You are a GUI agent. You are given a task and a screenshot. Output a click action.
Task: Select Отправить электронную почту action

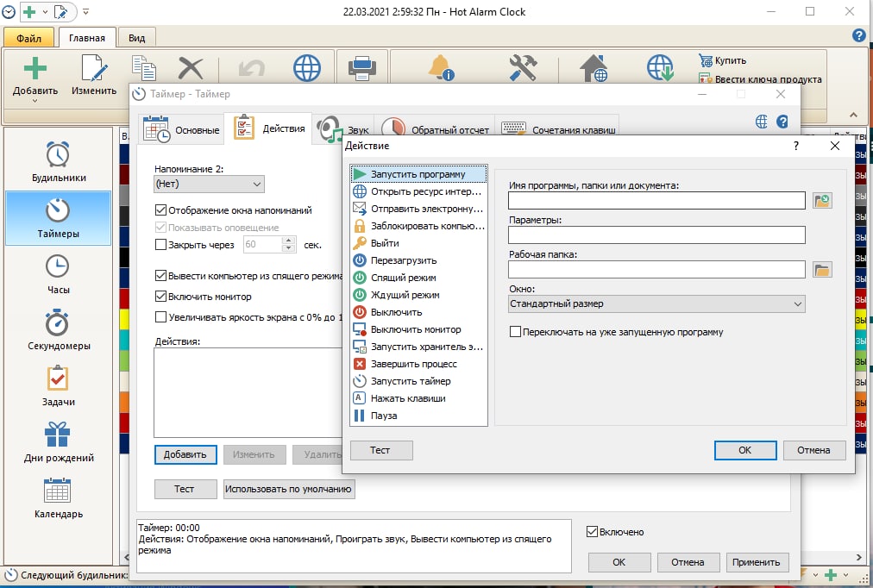coord(418,209)
